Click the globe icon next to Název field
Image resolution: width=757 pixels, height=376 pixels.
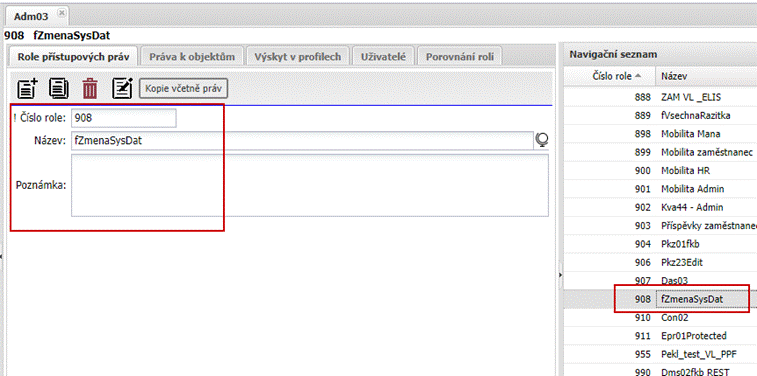(x=542, y=140)
